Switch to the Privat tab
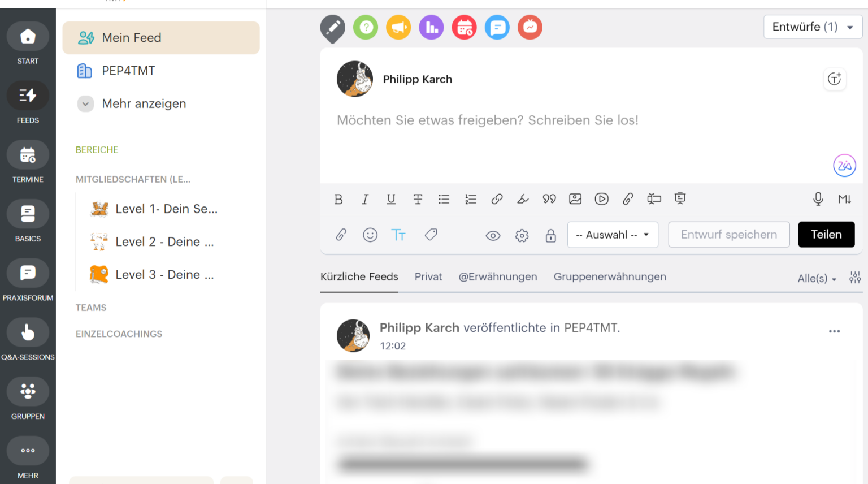This screenshot has width=868, height=484. click(x=428, y=276)
